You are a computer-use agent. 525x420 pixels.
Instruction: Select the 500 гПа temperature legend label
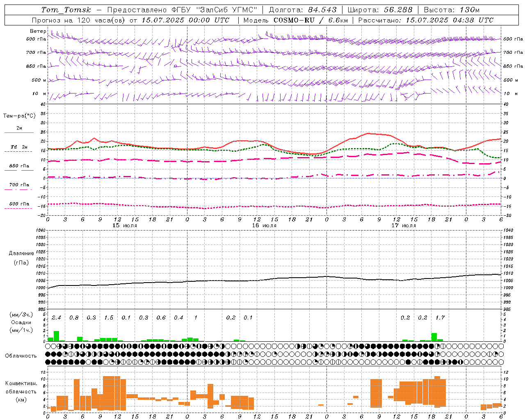[x=19, y=204]
